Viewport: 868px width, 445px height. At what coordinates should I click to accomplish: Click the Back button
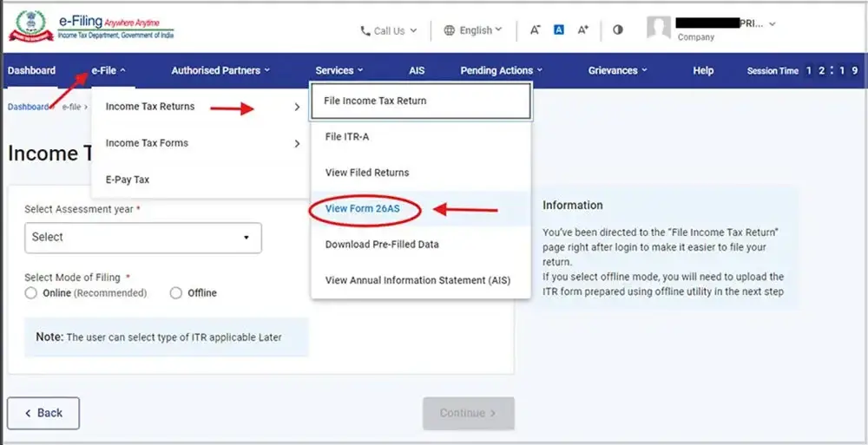(x=43, y=413)
